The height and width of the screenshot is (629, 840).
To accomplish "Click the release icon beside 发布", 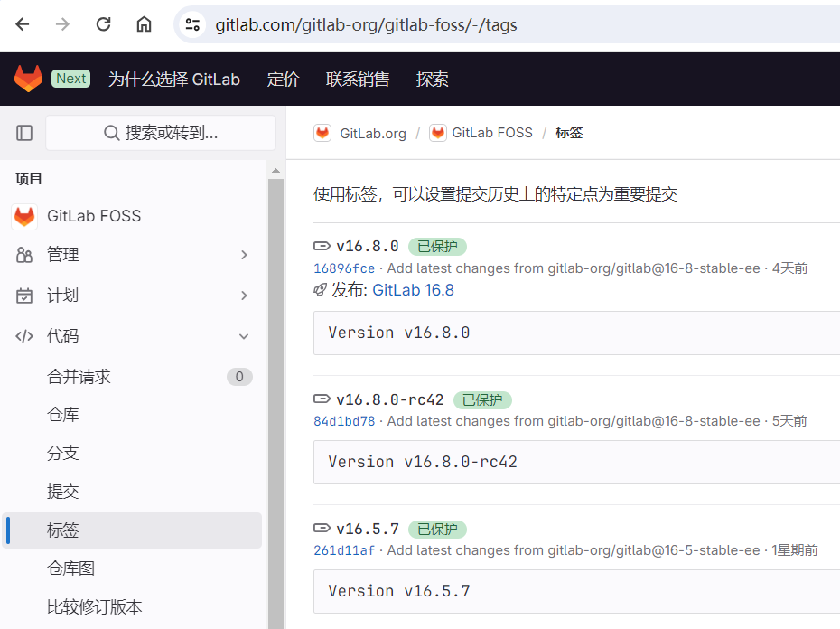I will coord(319,290).
